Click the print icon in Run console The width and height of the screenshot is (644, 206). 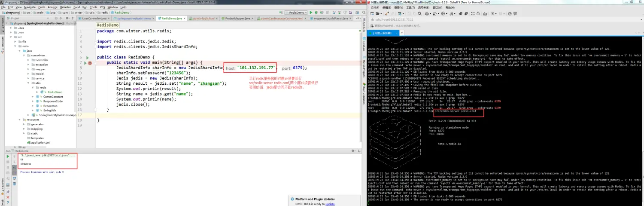coord(14,179)
